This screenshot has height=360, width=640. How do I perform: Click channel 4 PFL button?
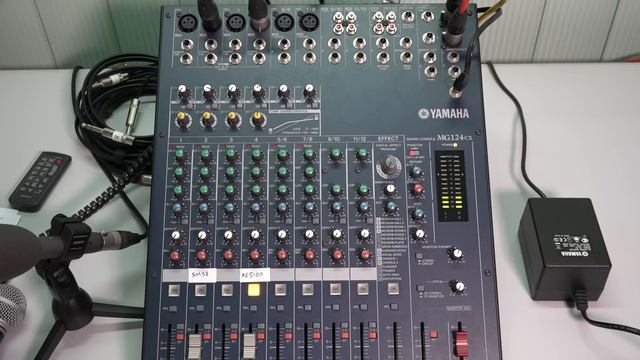pos(253,308)
